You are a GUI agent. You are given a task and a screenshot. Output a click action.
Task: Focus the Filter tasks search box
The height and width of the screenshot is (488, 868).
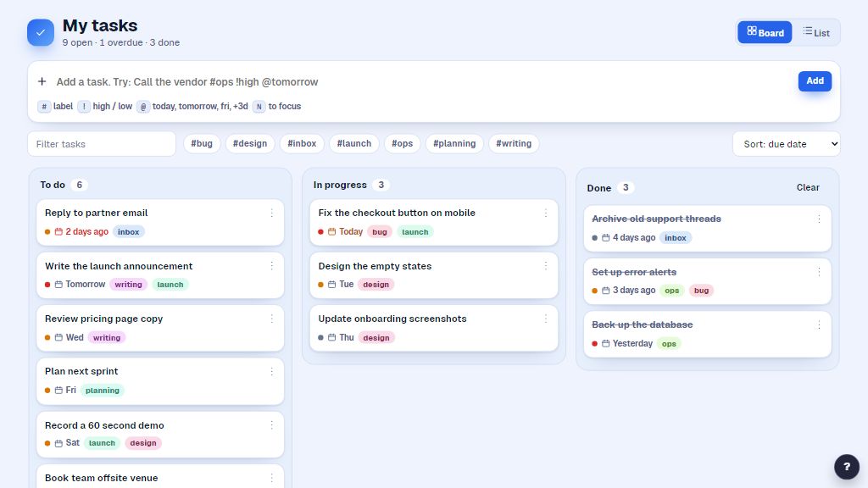pos(102,144)
